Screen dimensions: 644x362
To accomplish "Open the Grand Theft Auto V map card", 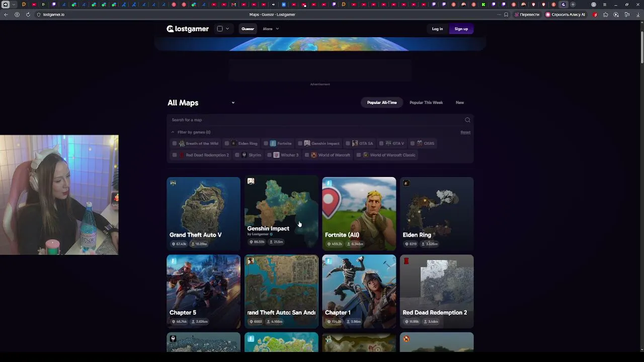I will pos(204,214).
